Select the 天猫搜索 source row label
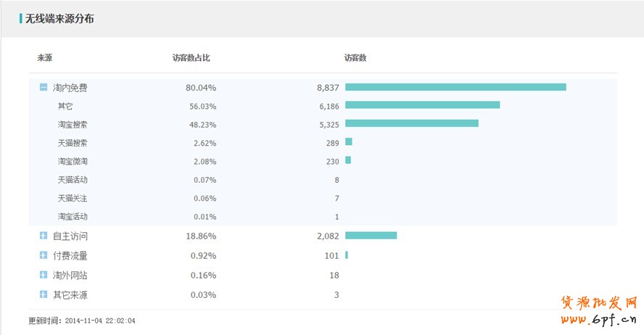644x335 pixels. click(x=73, y=143)
